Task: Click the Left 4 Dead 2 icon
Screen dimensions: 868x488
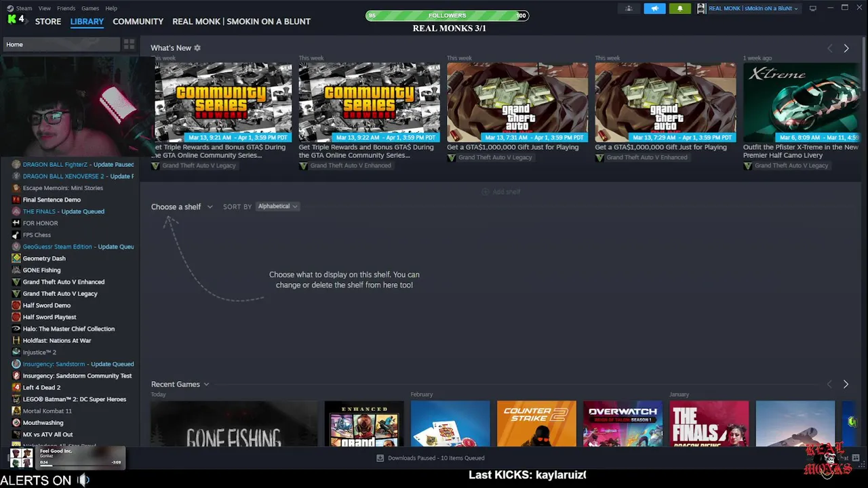Action: (x=16, y=388)
